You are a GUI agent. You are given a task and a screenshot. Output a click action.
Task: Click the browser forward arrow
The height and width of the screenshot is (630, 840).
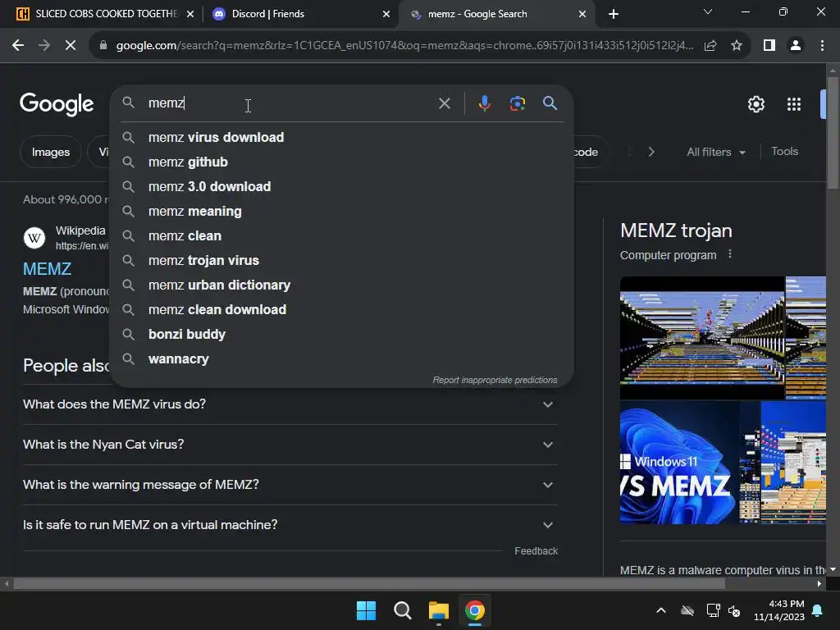tap(44, 46)
